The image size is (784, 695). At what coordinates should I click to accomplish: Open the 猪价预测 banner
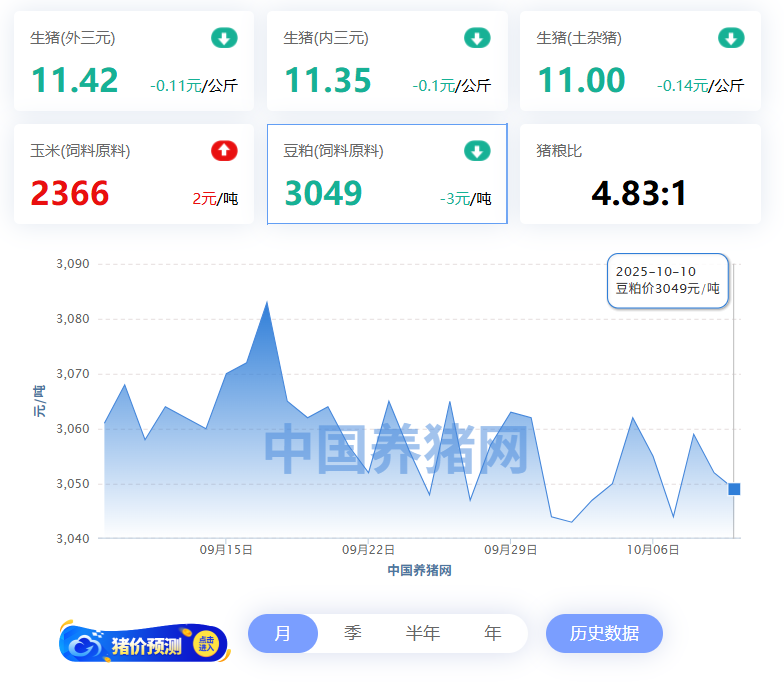tap(145, 644)
